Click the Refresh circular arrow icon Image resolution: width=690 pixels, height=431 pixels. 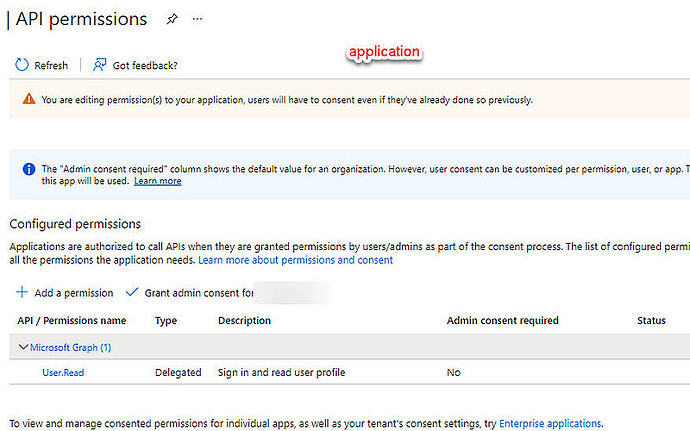coord(22,65)
